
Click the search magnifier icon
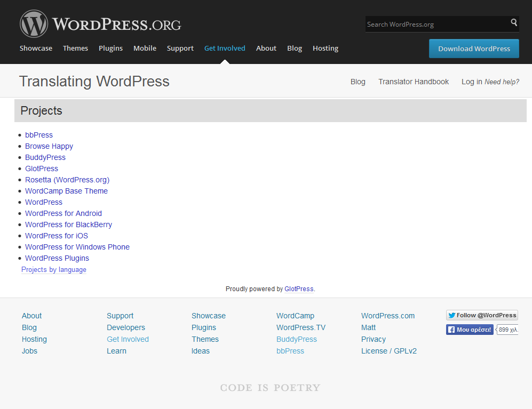point(514,22)
